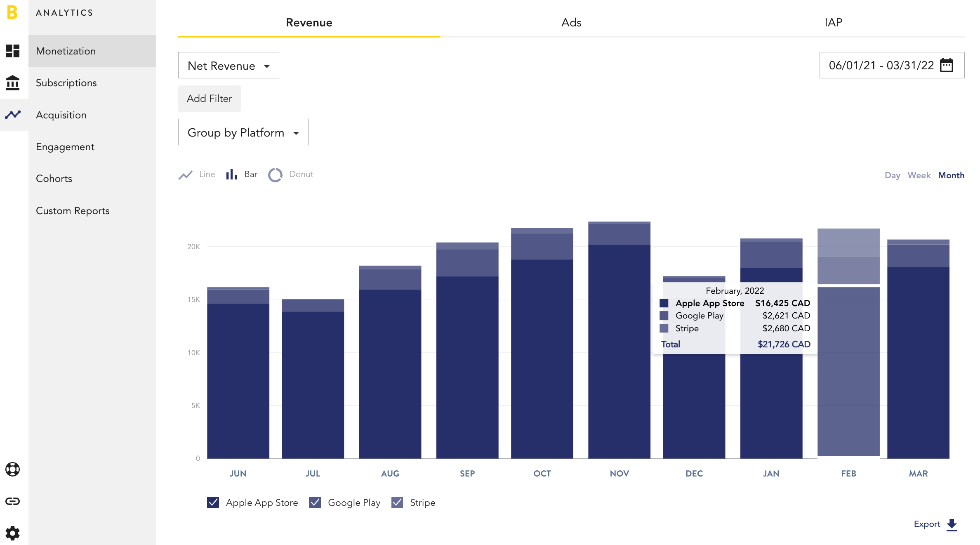The image size is (980, 545).
Task: Click the Export download icon
Action: point(952,525)
